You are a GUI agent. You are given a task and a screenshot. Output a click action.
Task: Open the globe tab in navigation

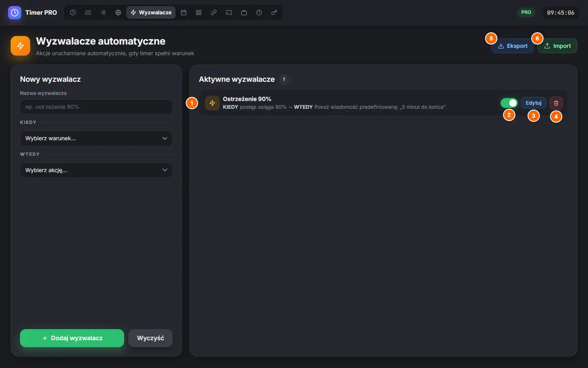[x=118, y=13]
